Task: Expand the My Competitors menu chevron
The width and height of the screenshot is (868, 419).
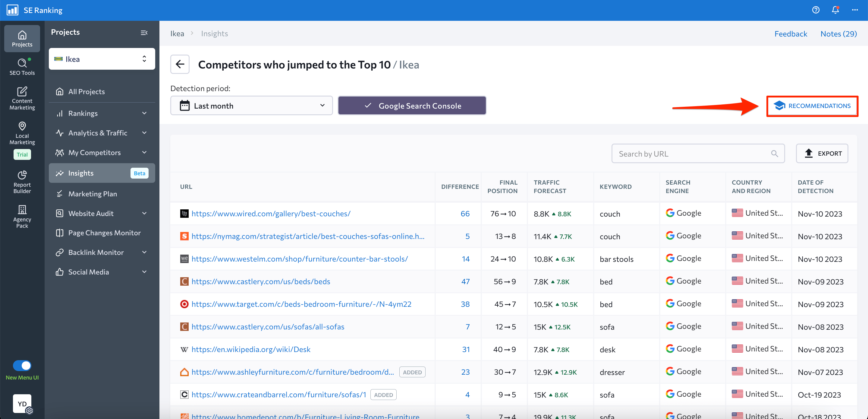Action: pos(144,152)
